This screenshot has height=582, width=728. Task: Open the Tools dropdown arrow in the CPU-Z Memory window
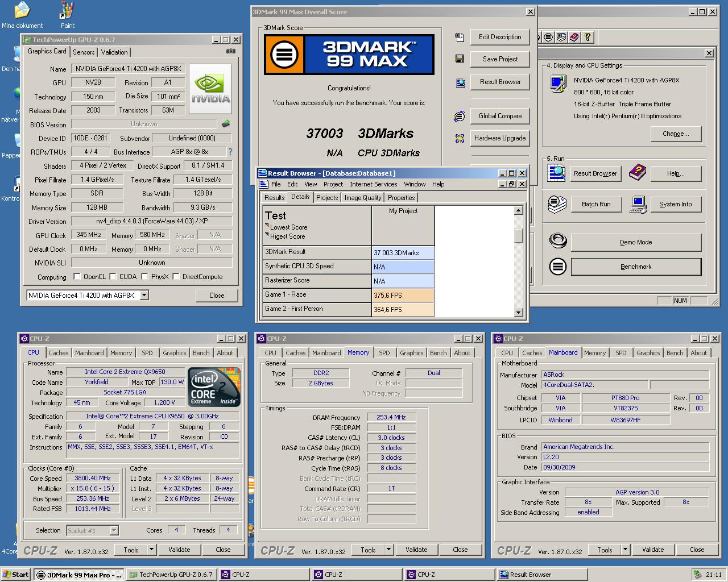coord(388,550)
